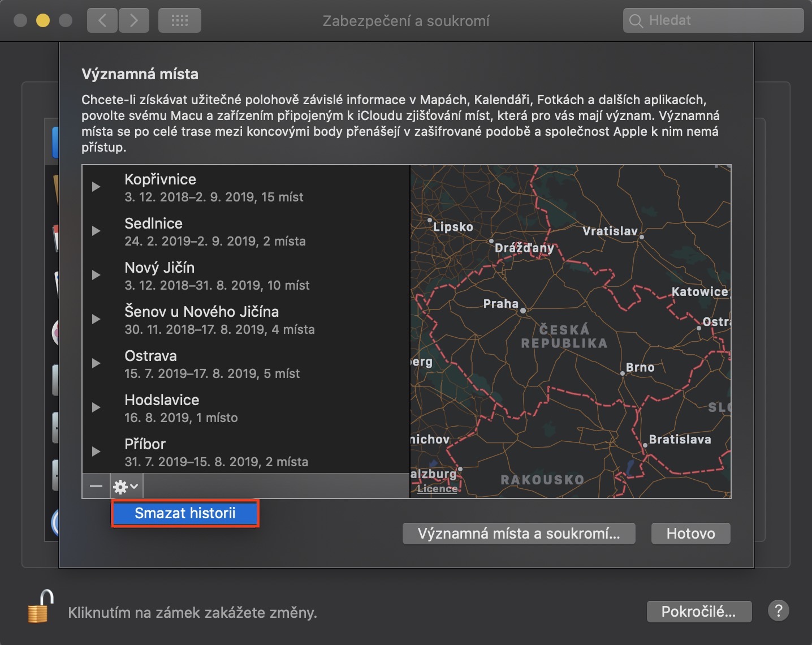The width and height of the screenshot is (812, 645).
Task: Open the map Licence link
Action: tap(437, 489)
